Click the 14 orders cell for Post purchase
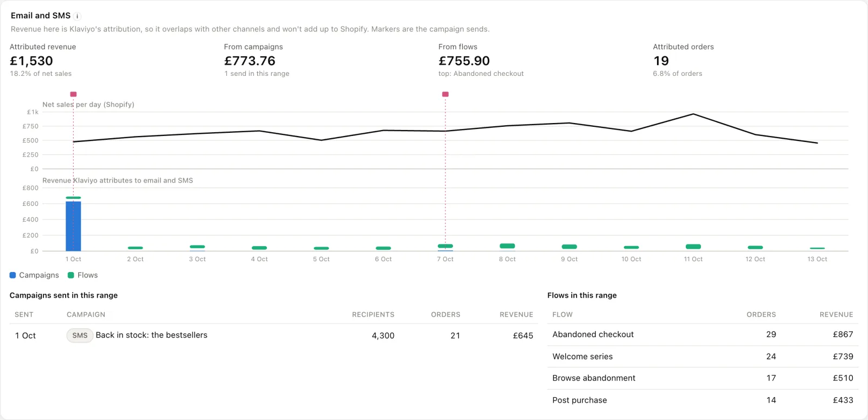 pos(771,400)
